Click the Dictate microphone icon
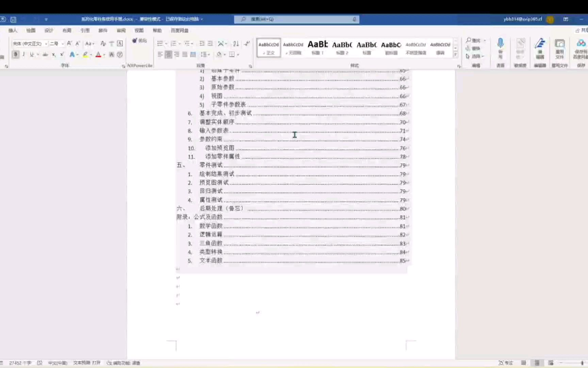This screenshot has height=368, width=588. [500, 44]
